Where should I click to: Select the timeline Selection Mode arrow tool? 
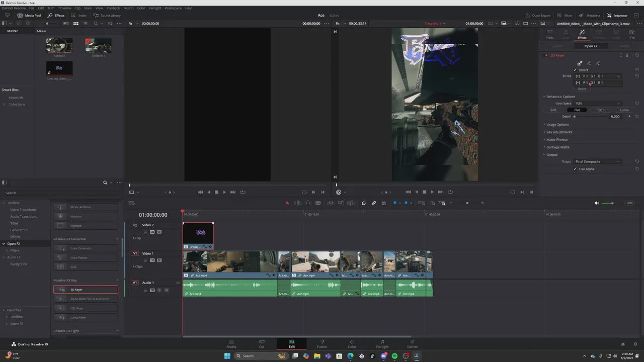tap(288, 203)
